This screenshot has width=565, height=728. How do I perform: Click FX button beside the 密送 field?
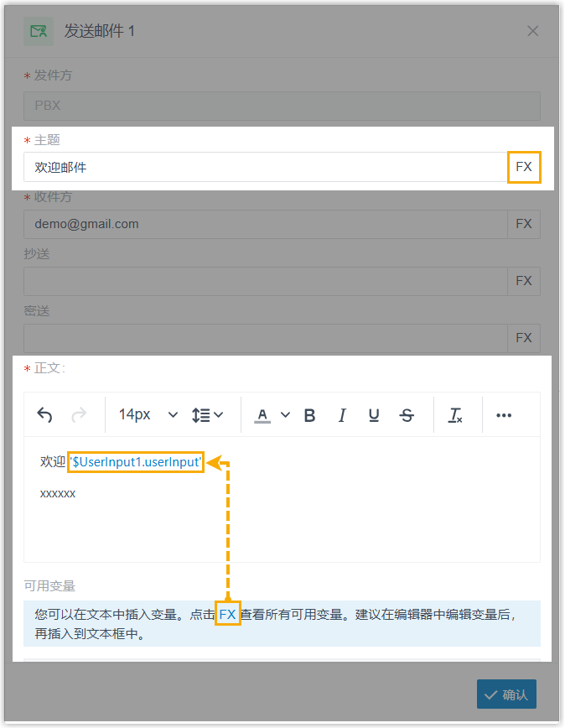tap(524, 338)
